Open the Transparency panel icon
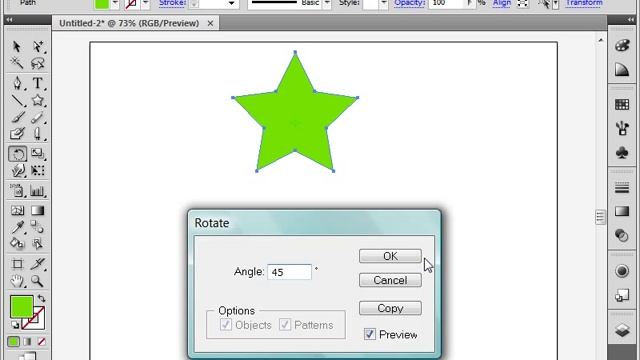Image resolution: width=640 pixels, height=360 pixels. (622, 236)
